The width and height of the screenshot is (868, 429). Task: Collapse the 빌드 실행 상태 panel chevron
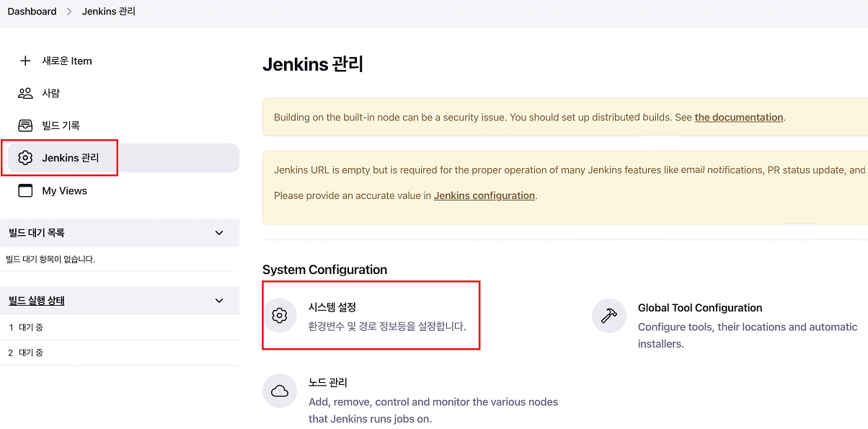point(220,300)
